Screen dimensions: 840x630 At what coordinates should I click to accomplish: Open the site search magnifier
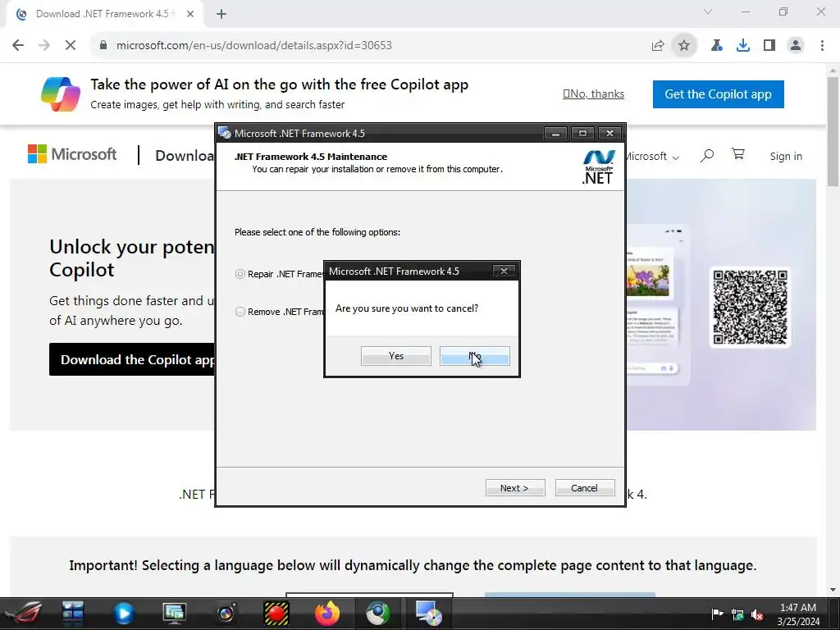[707, 156]
